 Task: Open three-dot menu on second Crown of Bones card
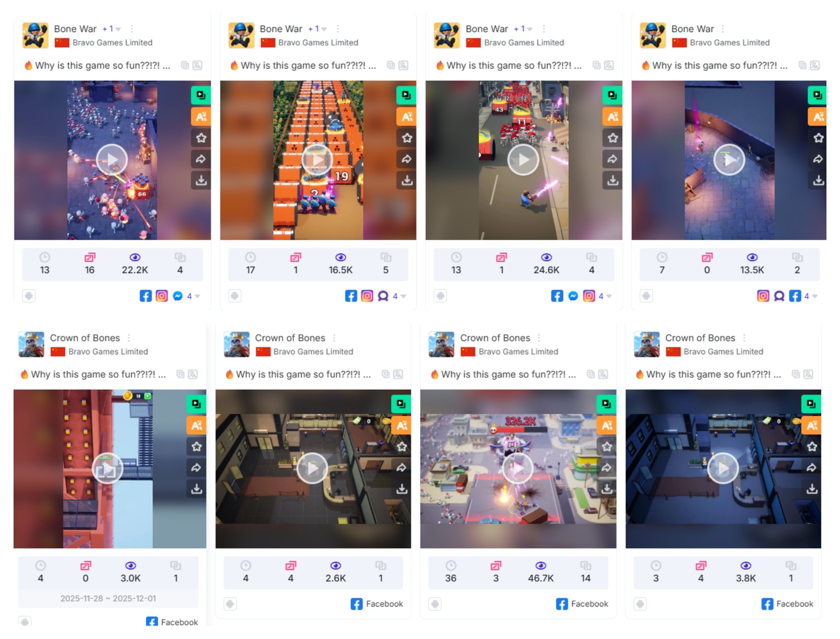point(334,338)
